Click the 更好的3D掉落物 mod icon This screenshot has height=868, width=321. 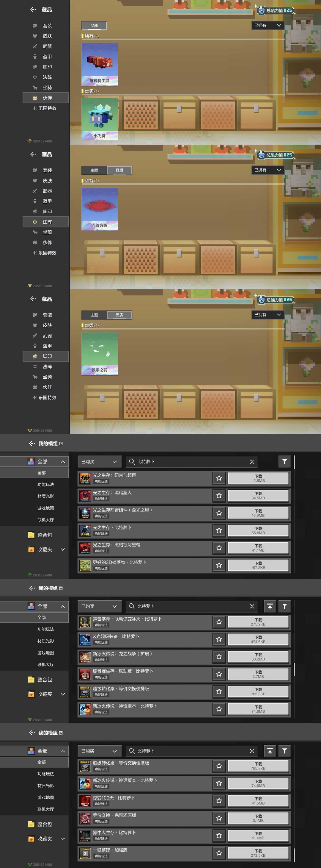[85, 565]
